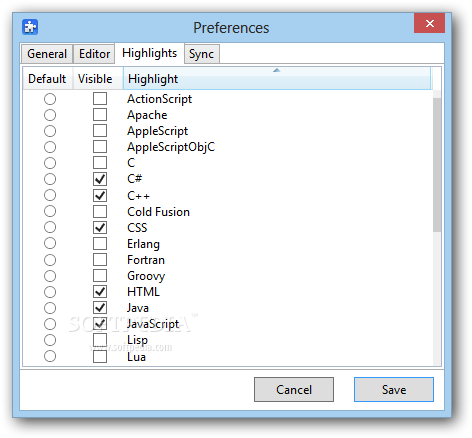Screen dimensions: 472x438
Task: Open the Editor tab
Action: 94,54
